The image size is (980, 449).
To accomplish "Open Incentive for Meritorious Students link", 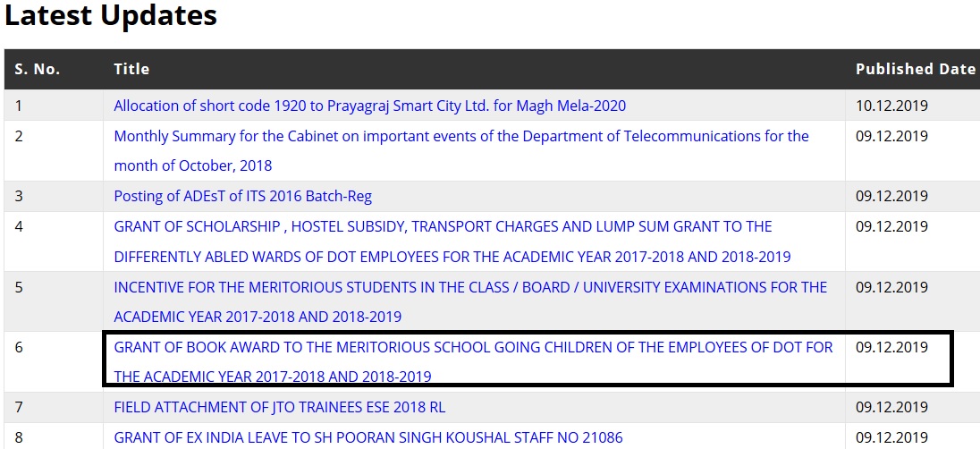I will click(470, 287).
